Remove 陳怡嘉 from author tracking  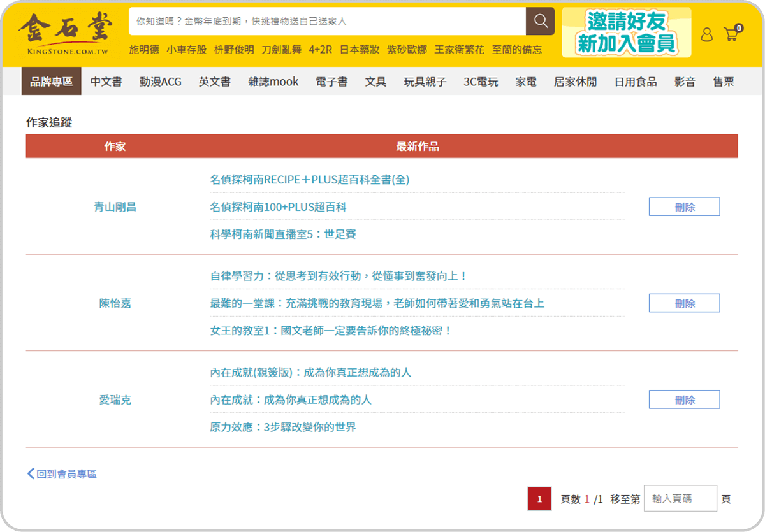pyautogui.click(x=684, y=303)
